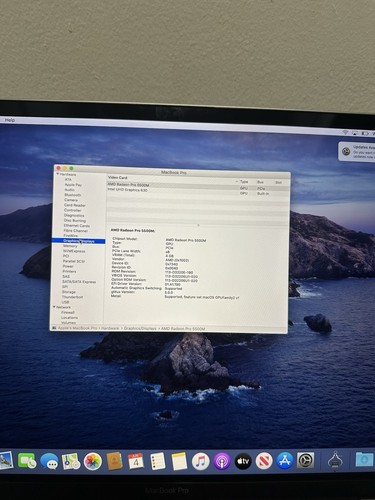Select the AMD Radeon Pro 5500M row
375x500 pixels.
(x=198, y=186)
